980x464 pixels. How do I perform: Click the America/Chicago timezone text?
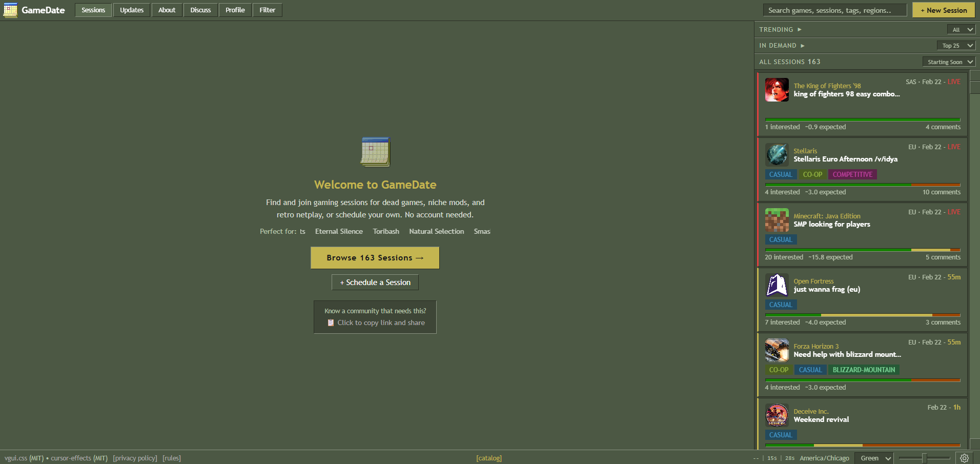(x=824, y=458)
